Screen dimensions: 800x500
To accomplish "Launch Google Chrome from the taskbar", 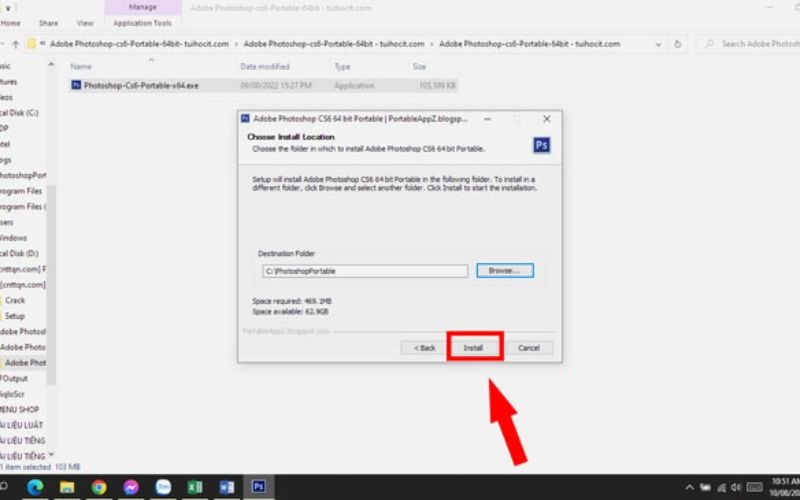I will point(99,487).
